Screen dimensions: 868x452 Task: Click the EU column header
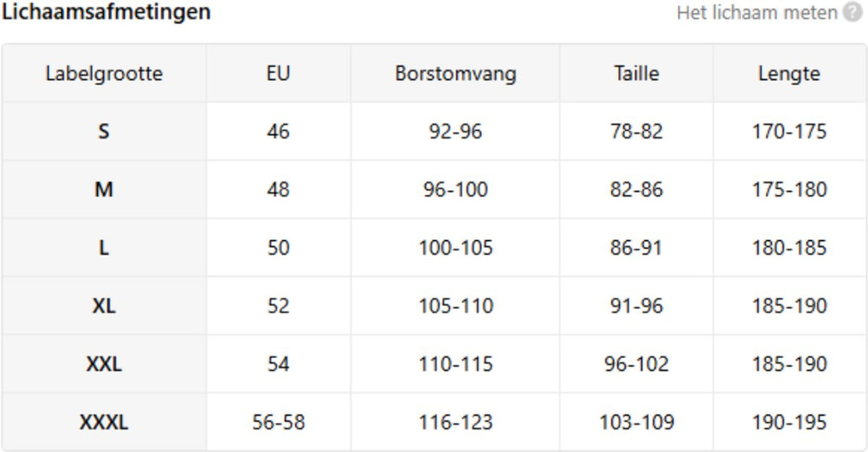coord(278,74)
